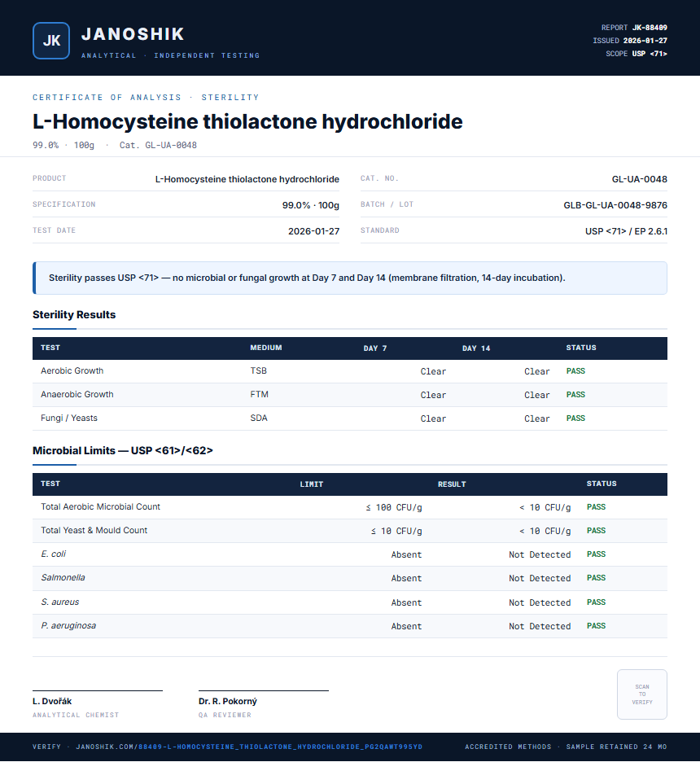Viewport: 700px width, 784px height.
Task: Click the Salmonella row label
Action: (63, 577)
